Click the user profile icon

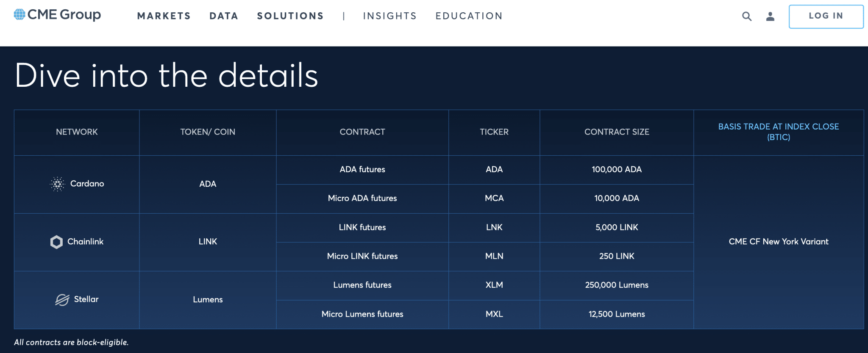point(770,17)
